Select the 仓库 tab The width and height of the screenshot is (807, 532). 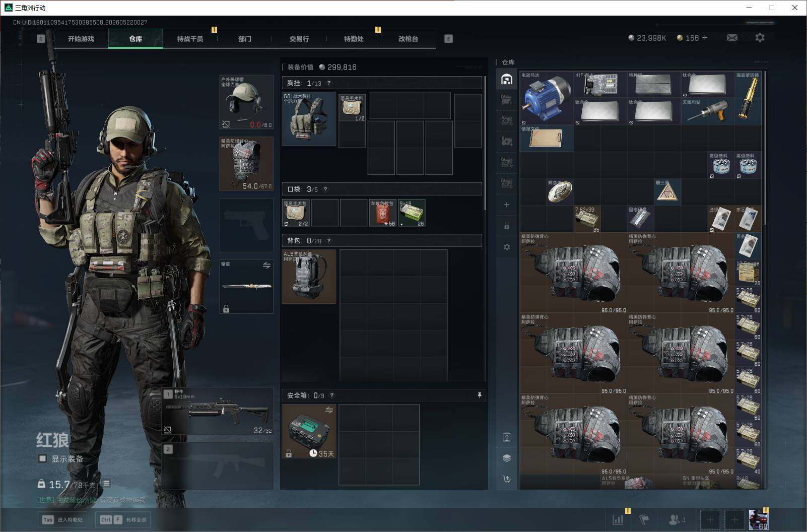tap(136, 39)
